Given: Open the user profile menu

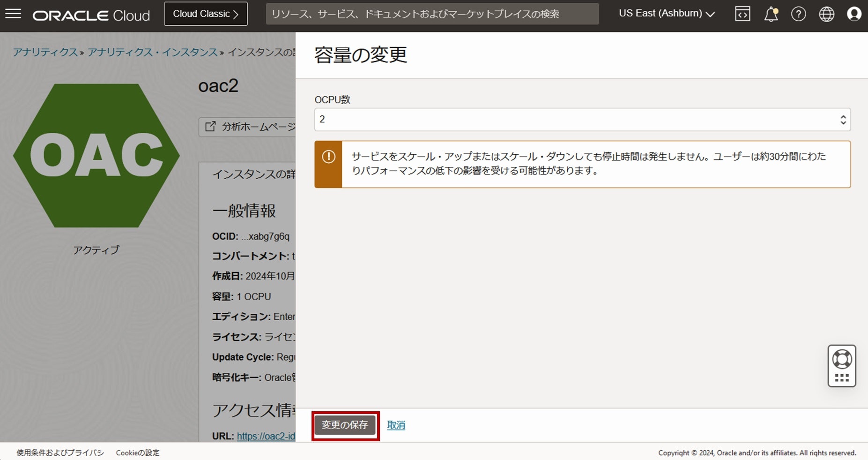Looking at the screenshot, I should 854,14.
